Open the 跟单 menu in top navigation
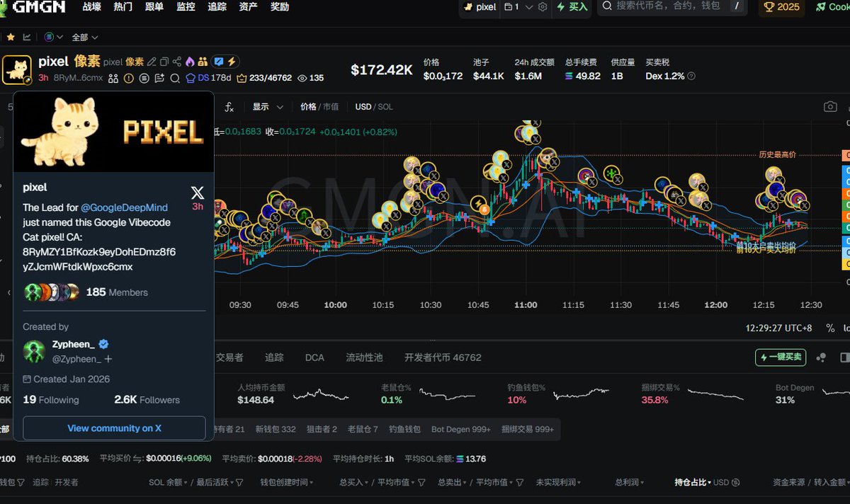Image resolution: width=850 pixels, height=504 pixels. 154,7
